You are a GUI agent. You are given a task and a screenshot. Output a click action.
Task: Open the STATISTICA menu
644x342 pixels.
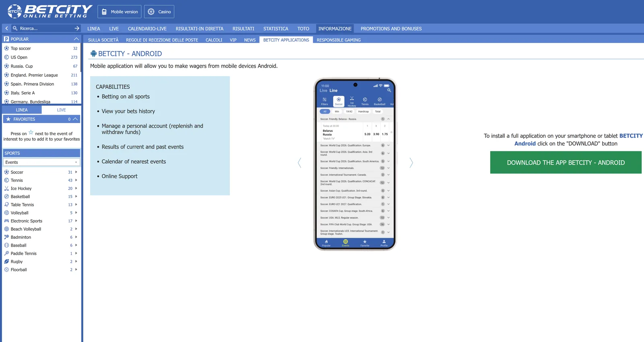(276, 29)
